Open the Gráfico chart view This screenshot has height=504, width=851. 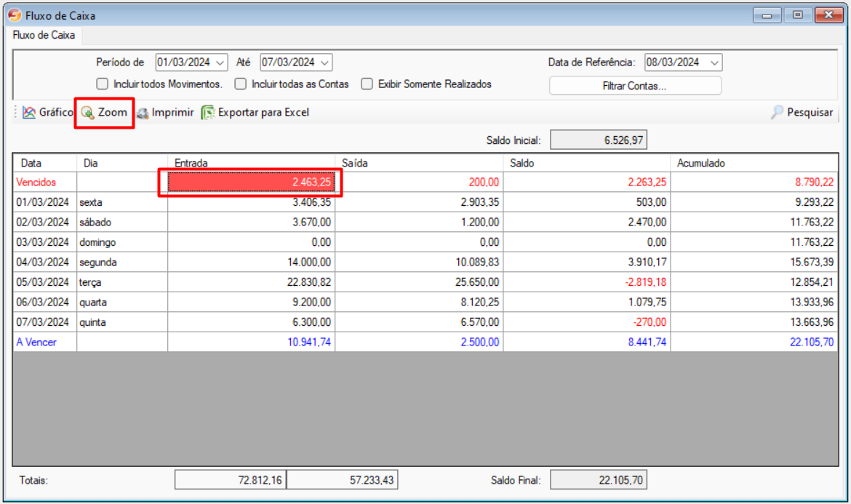tap(47, 112)
